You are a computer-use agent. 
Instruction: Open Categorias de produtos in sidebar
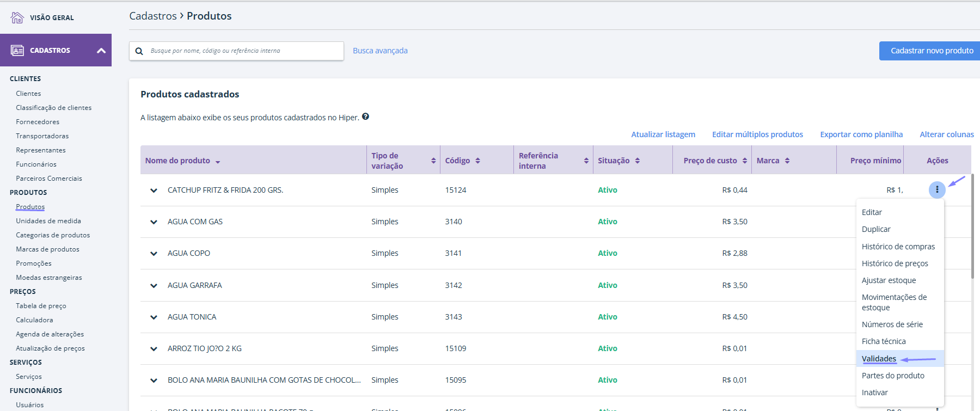[53, 235]
